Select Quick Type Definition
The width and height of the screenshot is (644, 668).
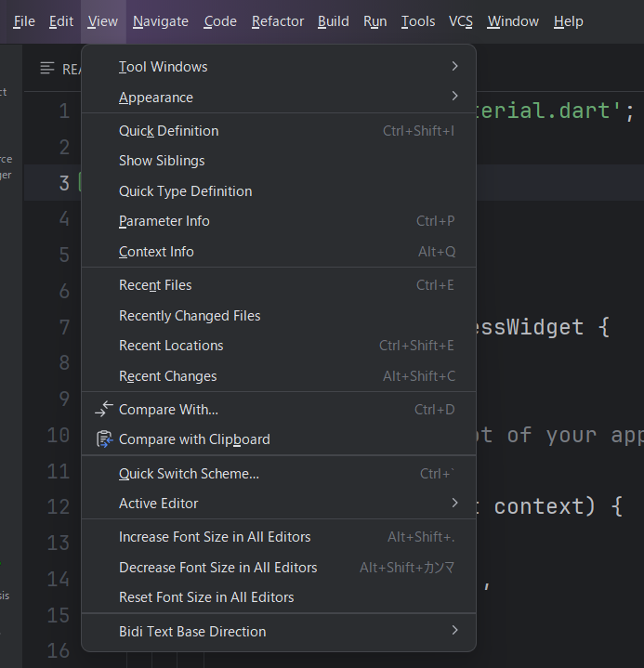(186, 191)
